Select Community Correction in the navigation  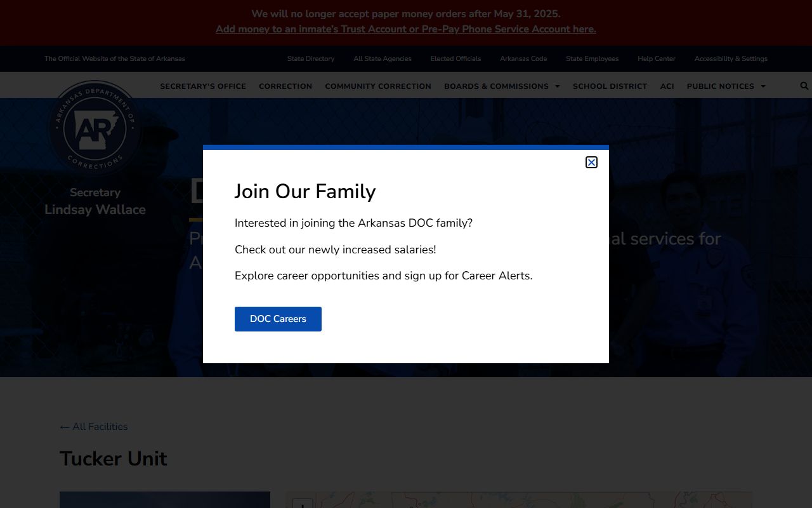point(378,86)
